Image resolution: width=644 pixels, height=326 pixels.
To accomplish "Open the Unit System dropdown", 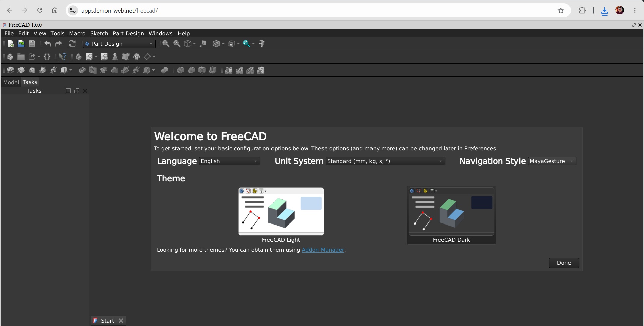I will click(385, 161).
